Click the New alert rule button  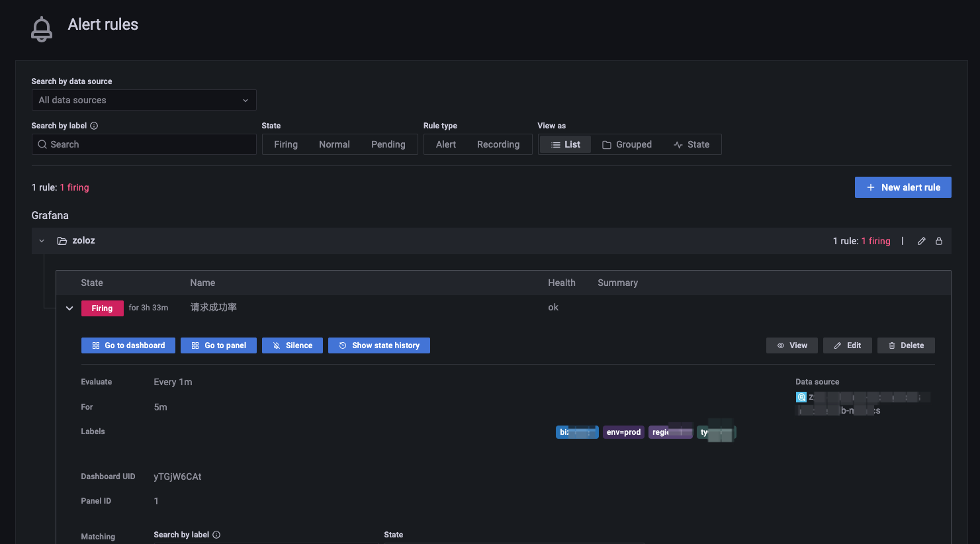pos(903,187)
